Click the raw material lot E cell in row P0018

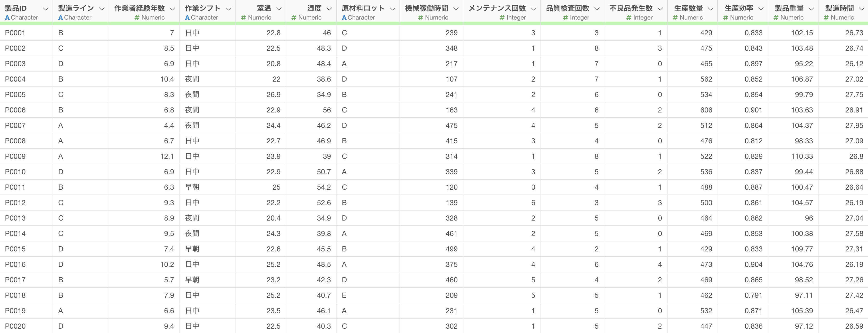(x=368, y=295)
